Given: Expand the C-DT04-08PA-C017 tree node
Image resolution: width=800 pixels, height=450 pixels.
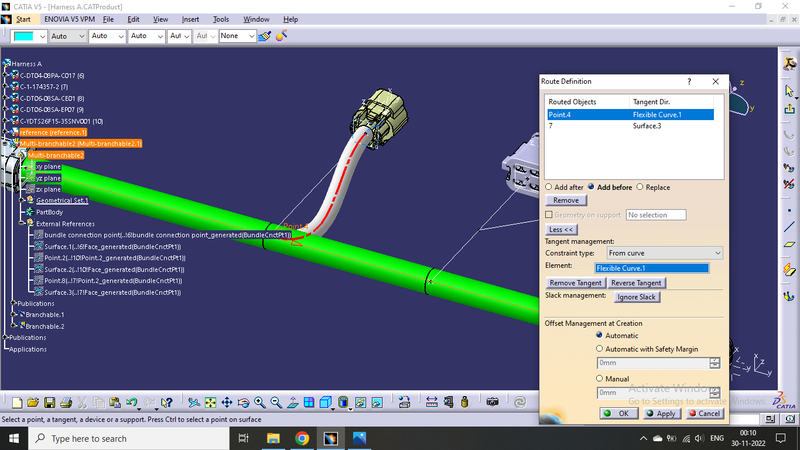Looking at the screenshot, I should [5, 75].
